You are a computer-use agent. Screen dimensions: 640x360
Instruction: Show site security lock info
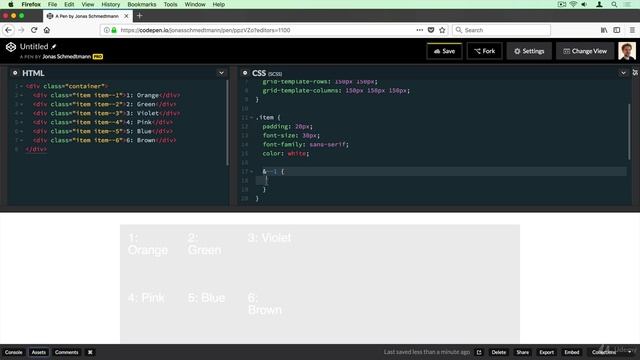click(x=114, y=30)
